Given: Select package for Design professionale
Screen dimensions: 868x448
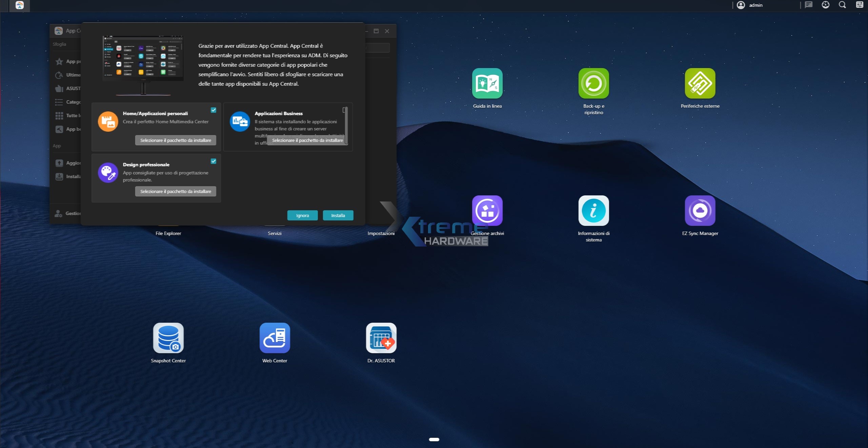Looking at the screenshot, I should point(176,191).
